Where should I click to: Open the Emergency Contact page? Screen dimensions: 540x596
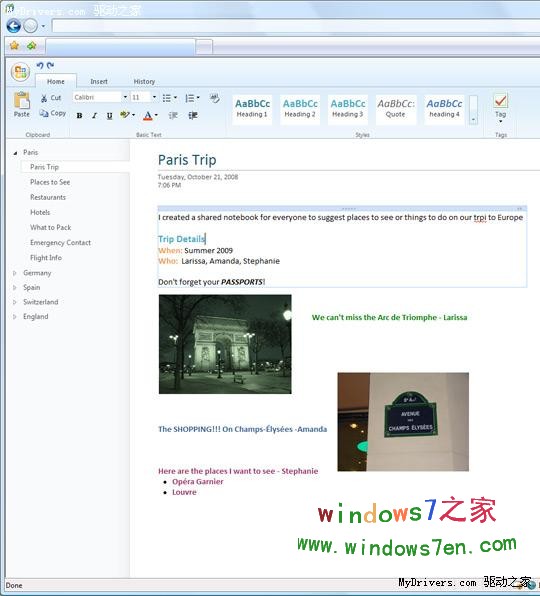point(60,243)
